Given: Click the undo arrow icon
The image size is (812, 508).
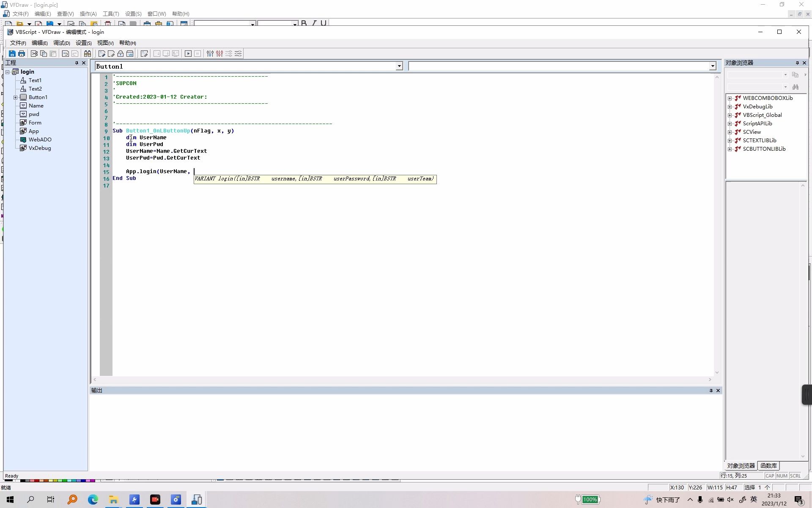Looking at the screenshot, I should [66, 54].
